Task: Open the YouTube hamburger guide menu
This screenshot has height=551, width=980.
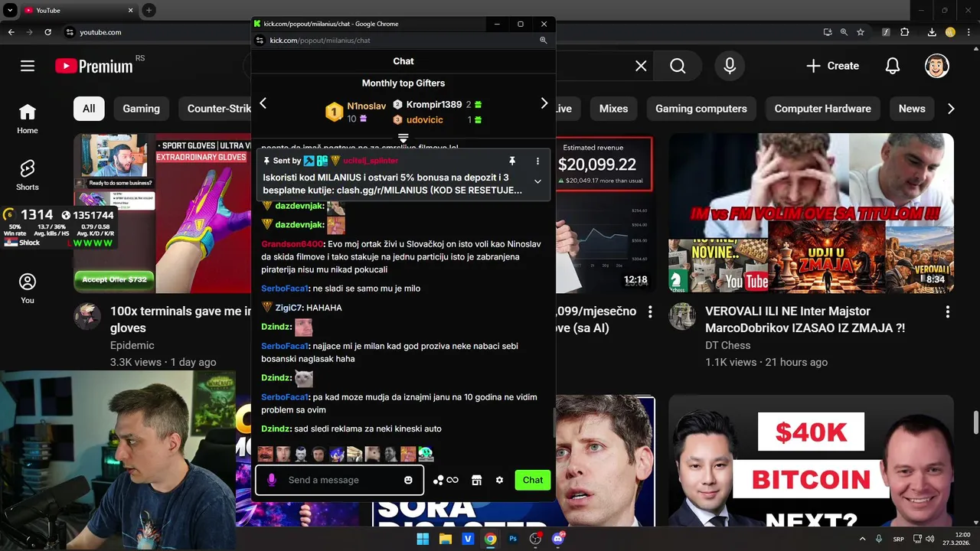Action: pos(28,66)
